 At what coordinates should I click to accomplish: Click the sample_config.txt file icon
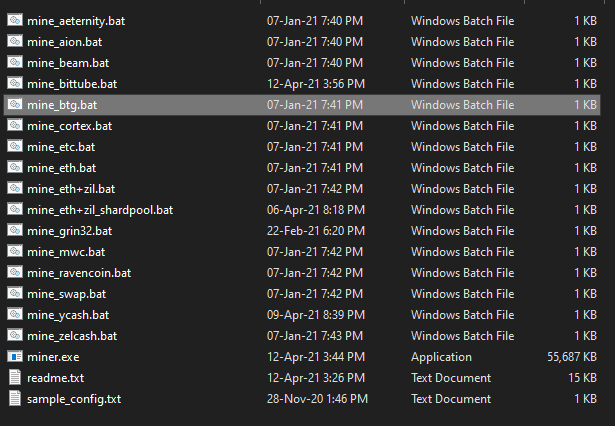pos(15,398)
